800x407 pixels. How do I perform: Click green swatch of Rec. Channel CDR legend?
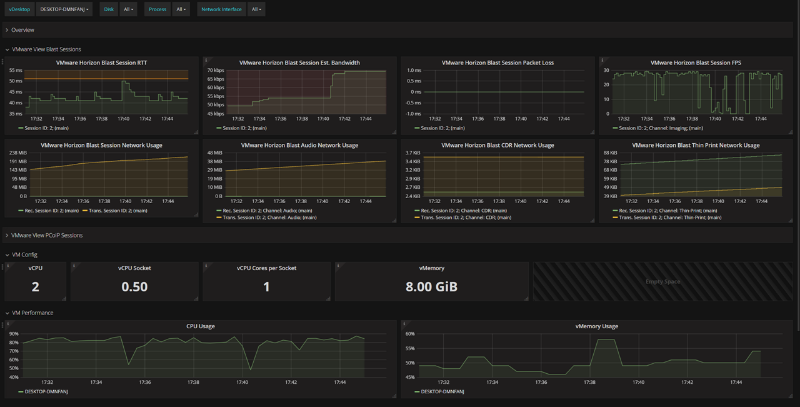[417, 210]
